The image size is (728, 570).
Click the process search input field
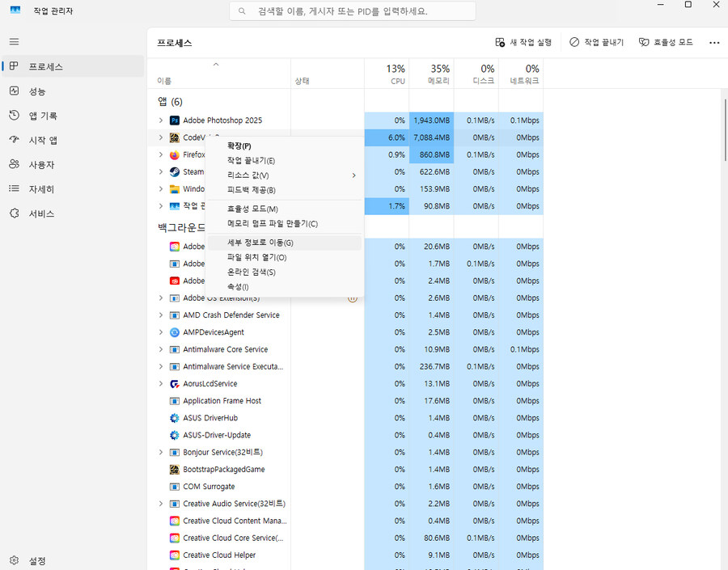[x=356, y=11]
